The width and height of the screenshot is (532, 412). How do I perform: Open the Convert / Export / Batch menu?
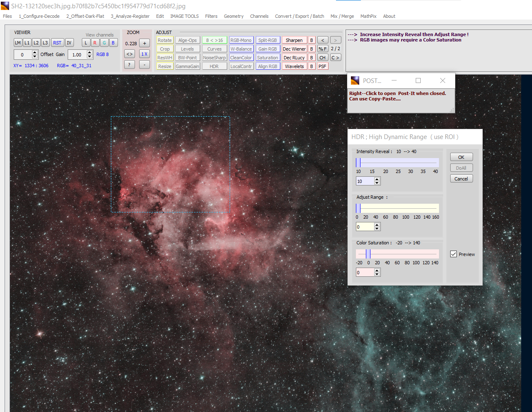(299, 16)
